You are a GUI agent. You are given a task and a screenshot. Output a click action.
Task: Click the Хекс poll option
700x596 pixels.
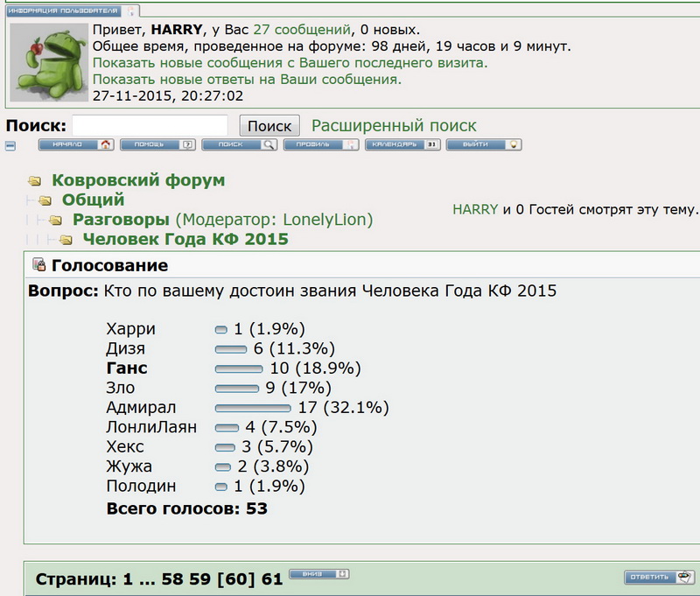pos(125,447)
